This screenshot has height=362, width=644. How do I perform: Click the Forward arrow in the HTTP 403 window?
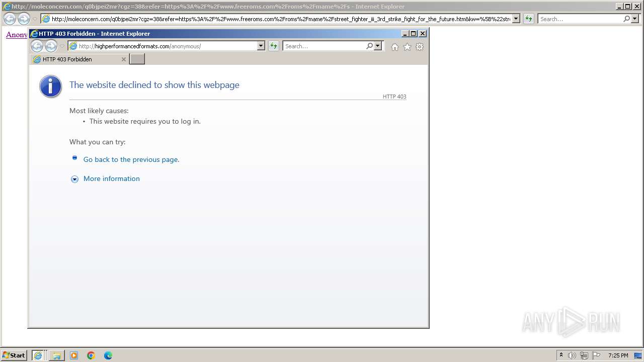point(51,46)
